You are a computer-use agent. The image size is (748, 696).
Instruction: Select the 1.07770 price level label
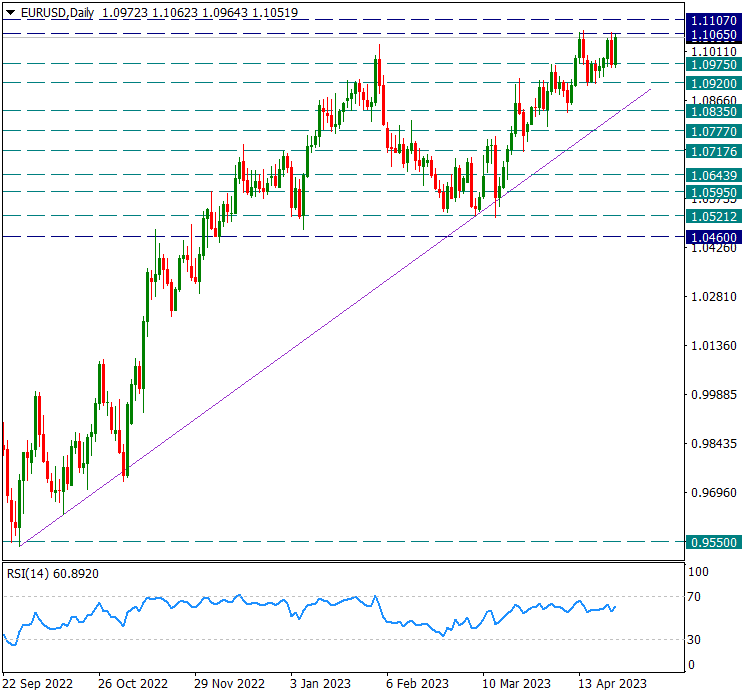(714, 131)
